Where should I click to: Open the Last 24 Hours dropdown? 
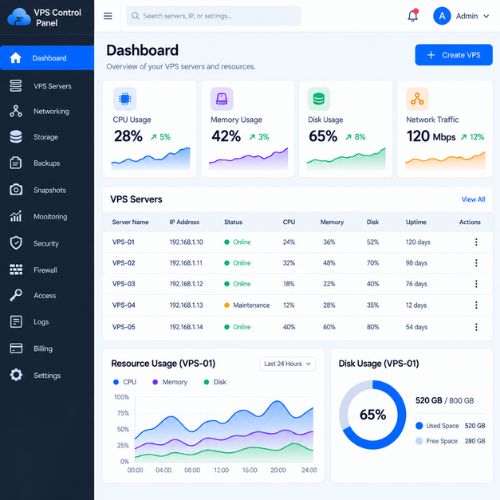click(287, 364)
